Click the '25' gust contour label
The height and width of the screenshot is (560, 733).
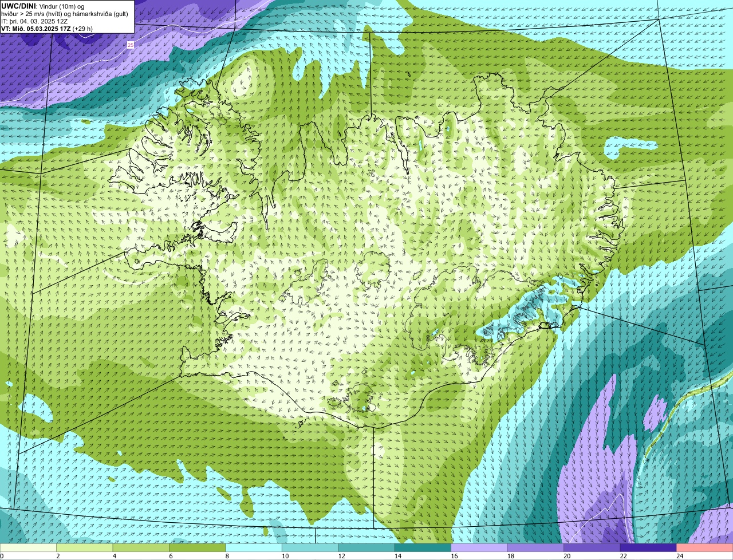point(131,45)
